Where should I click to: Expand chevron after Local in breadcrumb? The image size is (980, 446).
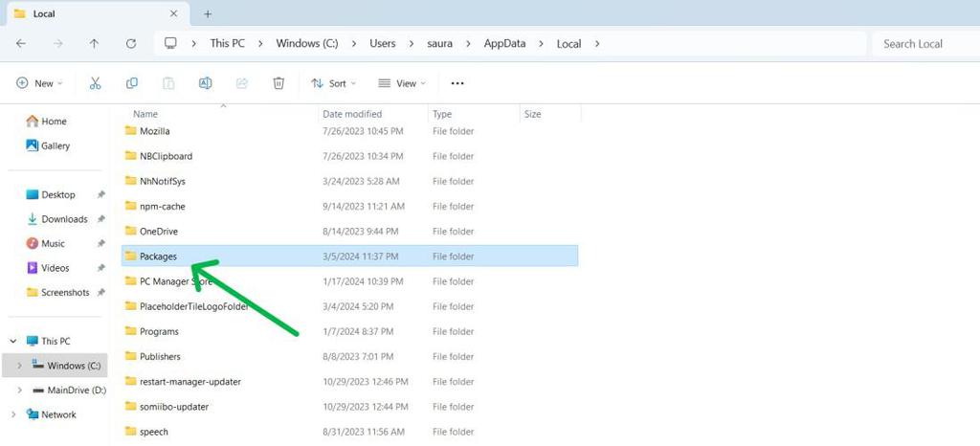pos(597,44)
